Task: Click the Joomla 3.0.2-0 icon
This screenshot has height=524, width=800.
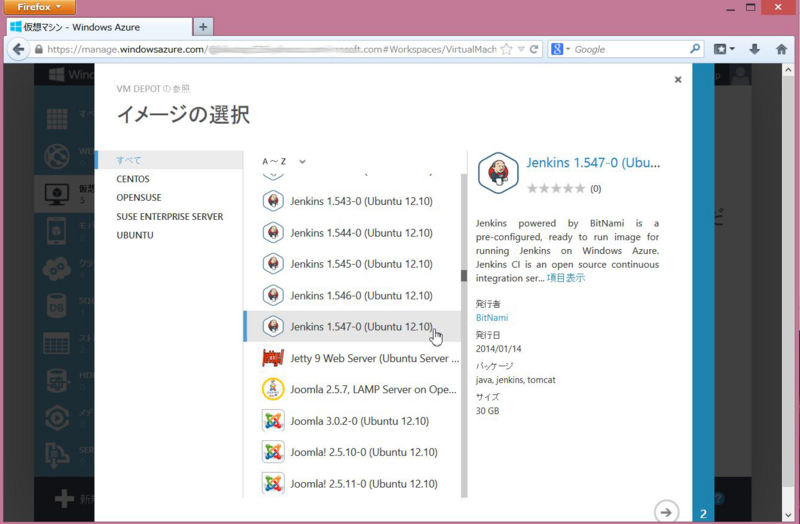Action: coord(273,421)
